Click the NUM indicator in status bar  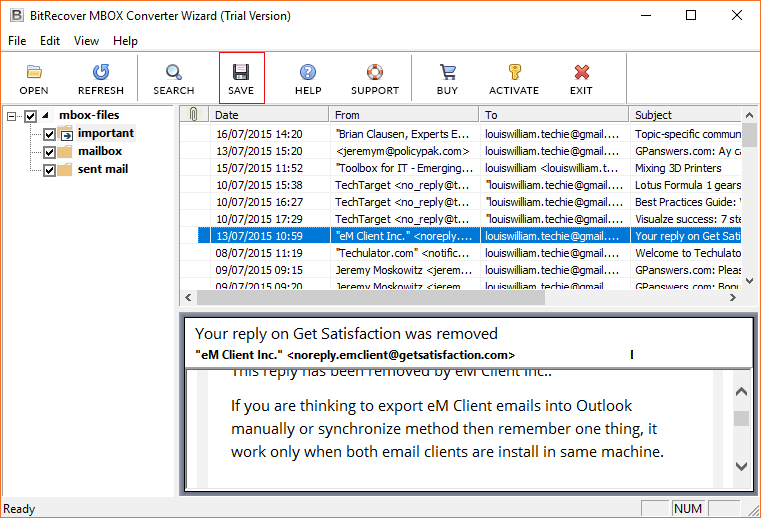(688, 508)
